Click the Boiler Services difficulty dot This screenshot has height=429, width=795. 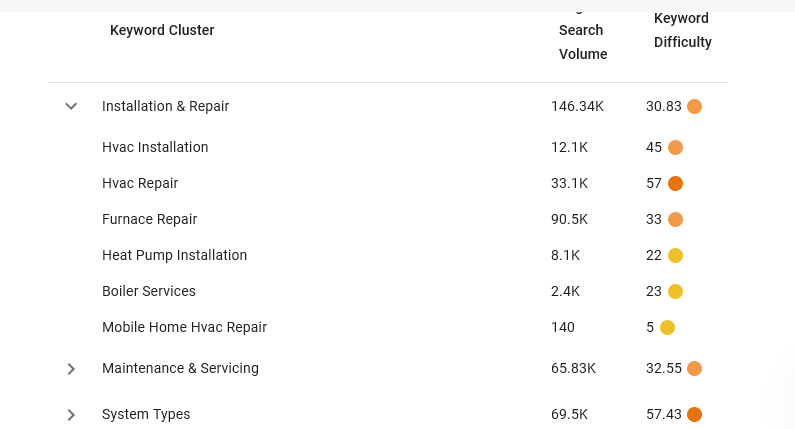click(675, 292)
